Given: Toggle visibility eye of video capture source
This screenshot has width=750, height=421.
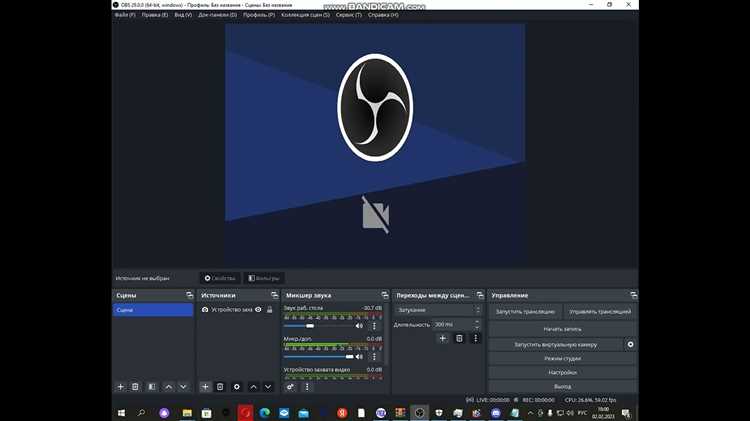Looking at the screenshot, I should 258,310.
